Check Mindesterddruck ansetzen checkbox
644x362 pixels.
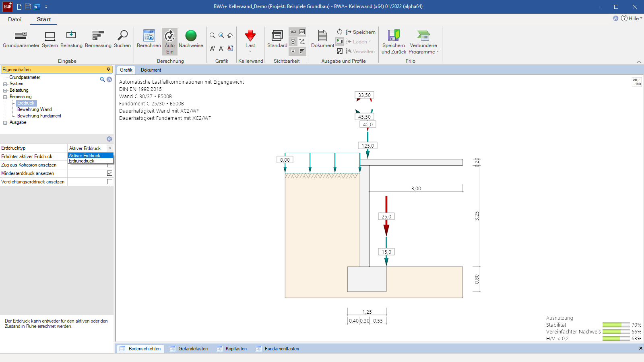tap(109, 173)
